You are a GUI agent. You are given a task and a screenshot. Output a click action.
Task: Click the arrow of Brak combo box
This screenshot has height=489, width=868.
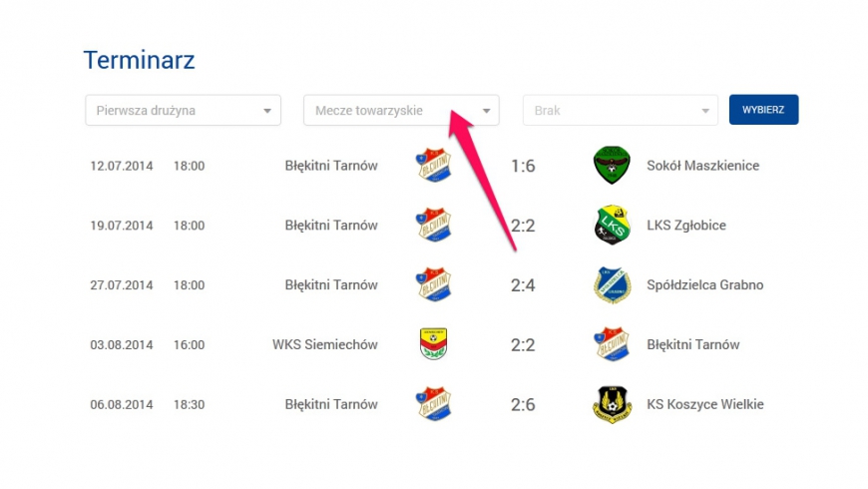coord(705,111)
